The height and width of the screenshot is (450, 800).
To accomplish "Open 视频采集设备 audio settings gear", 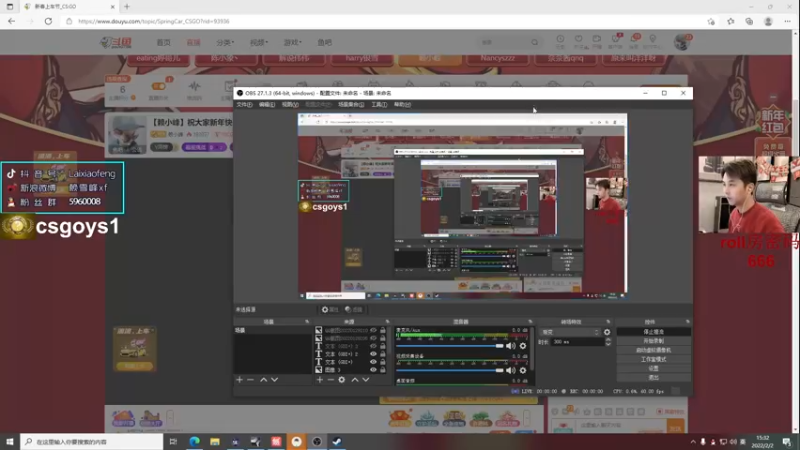I will pos(522,370).
